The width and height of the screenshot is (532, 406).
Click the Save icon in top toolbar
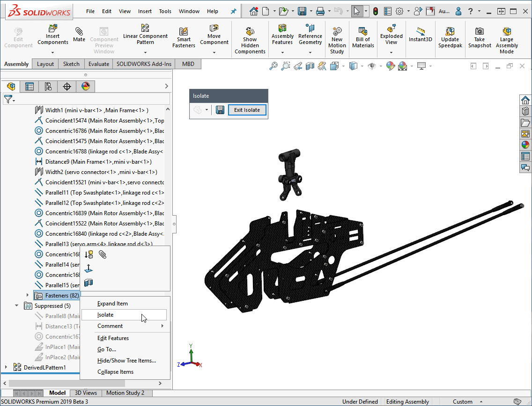[x=302, y=11]
